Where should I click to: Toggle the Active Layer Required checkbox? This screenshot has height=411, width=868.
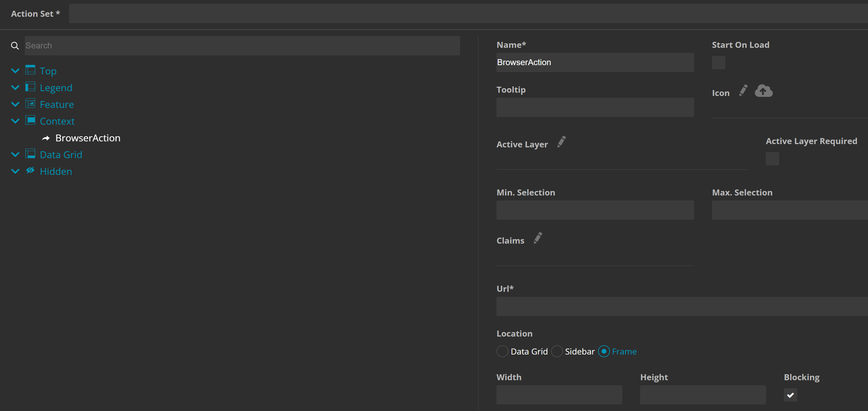[x=772, y=158]
